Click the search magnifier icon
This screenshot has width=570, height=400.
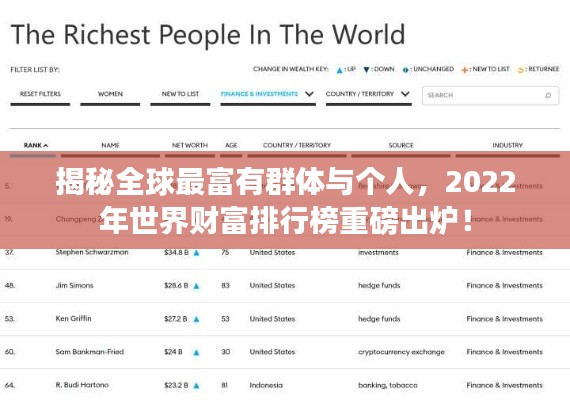coord(548,95)
